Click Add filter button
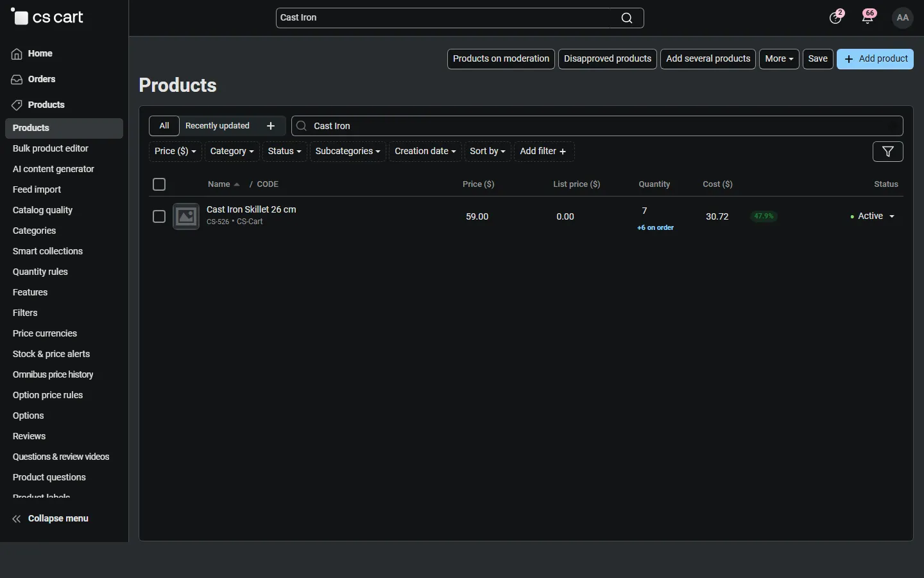 pyautogui.click(x=544, y=152)
